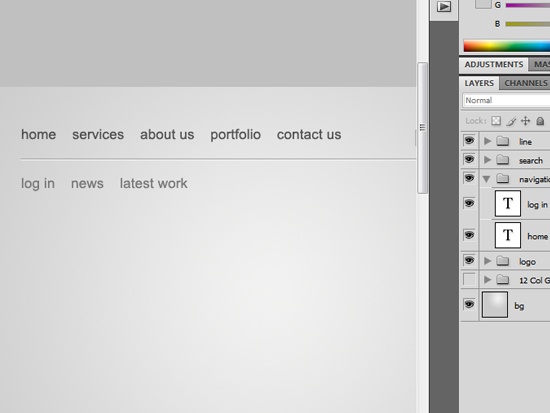Click the bg layer thumbnail
550x413 pixels.
click(495, 305)
